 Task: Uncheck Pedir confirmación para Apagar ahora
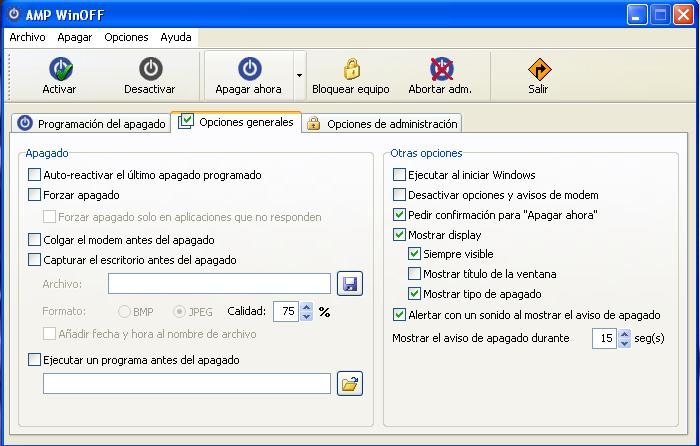click(x=399, y=215)
